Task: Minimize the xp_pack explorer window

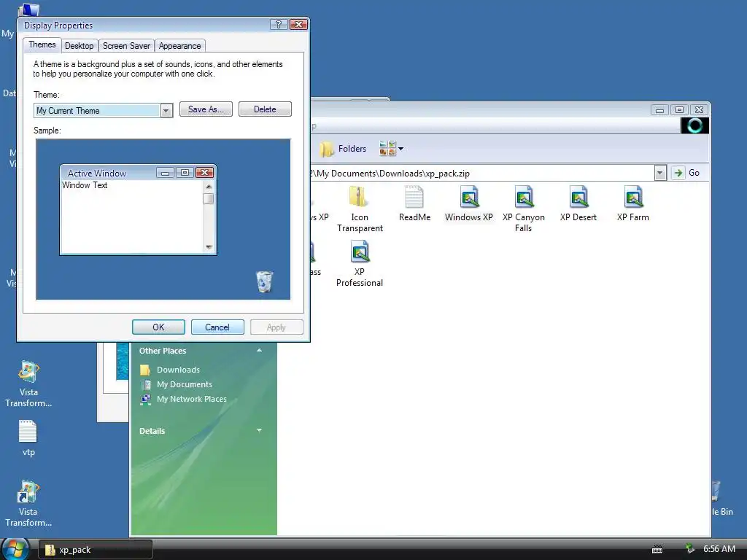Action: pyautogui.click(x=659, y=109)
